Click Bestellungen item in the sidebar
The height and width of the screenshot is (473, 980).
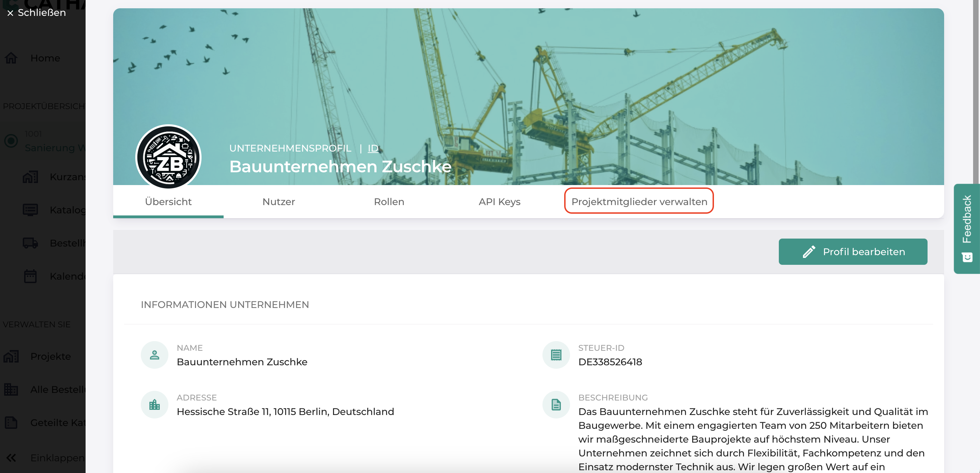[68, 243]
